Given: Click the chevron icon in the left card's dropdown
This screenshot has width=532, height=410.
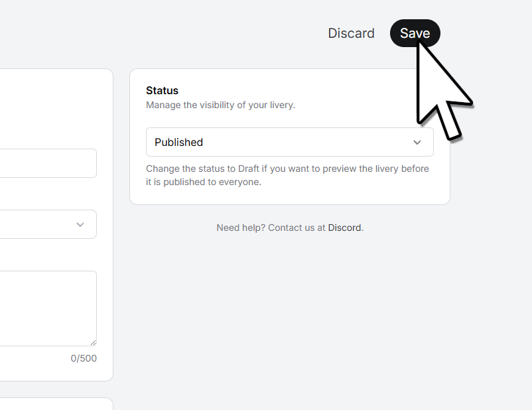Looking at the screenshot, I should pos(80,225).
